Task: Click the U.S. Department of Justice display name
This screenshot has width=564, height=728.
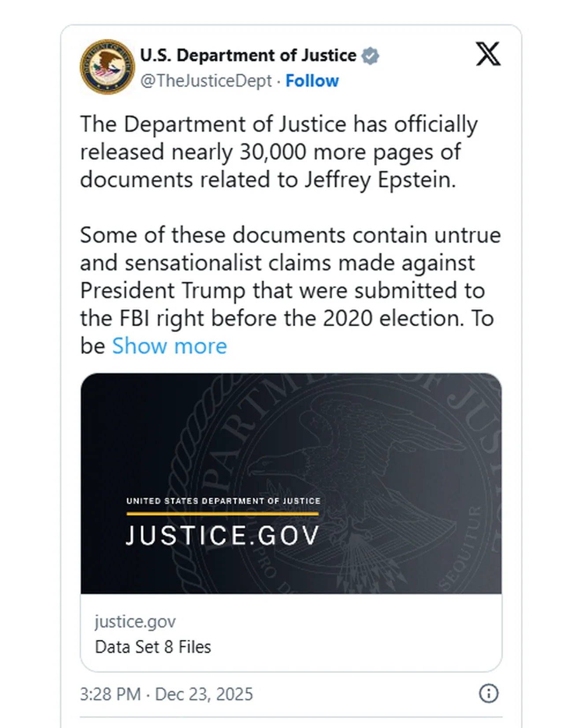Action: tap(248, 56)
